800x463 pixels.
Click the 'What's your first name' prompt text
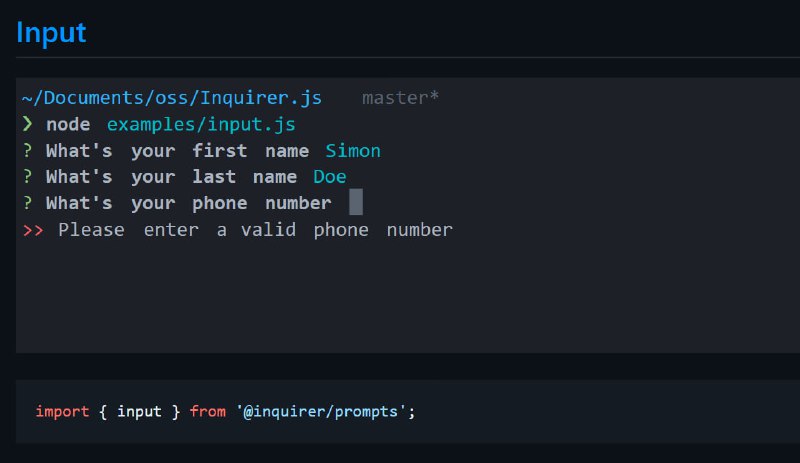(177, 151)
